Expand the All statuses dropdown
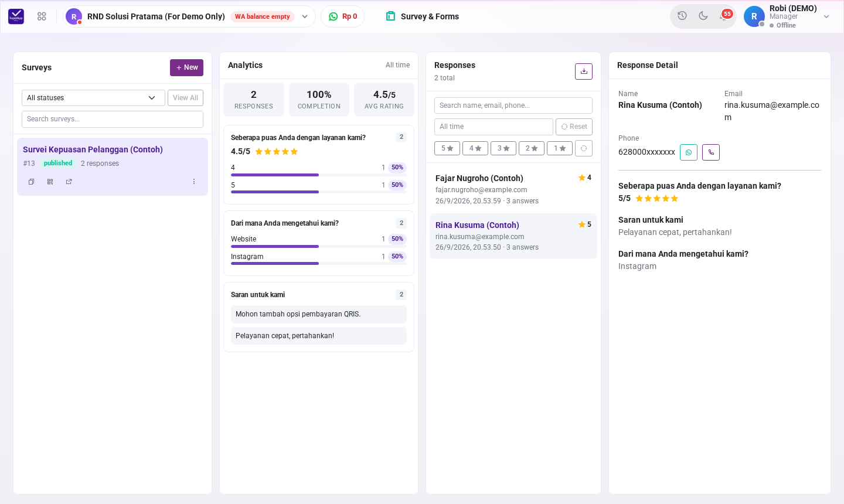 point(93,98)
